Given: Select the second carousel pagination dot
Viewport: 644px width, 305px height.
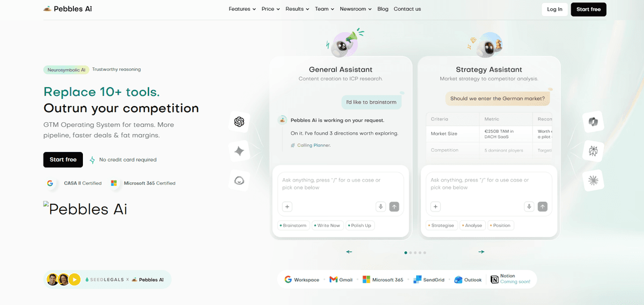Looking at the screenshot, I should tap(411, 253).
